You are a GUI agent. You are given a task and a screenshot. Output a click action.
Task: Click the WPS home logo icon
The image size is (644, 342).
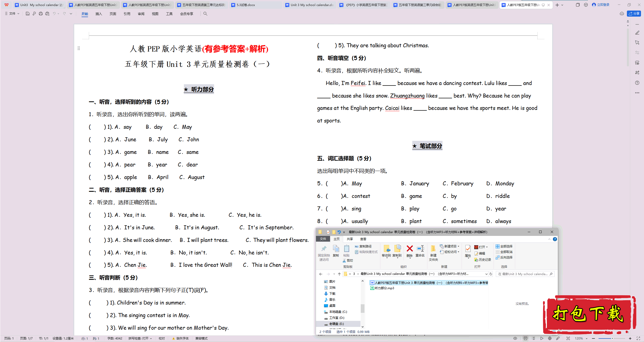tap(7, 5)
